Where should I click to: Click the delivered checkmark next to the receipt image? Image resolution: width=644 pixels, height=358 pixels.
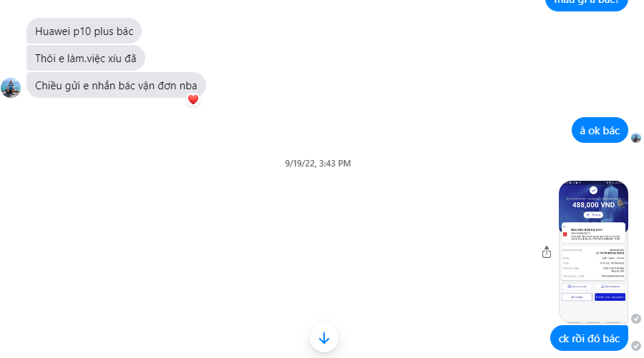pyautogui.click(x=636, y=319)
